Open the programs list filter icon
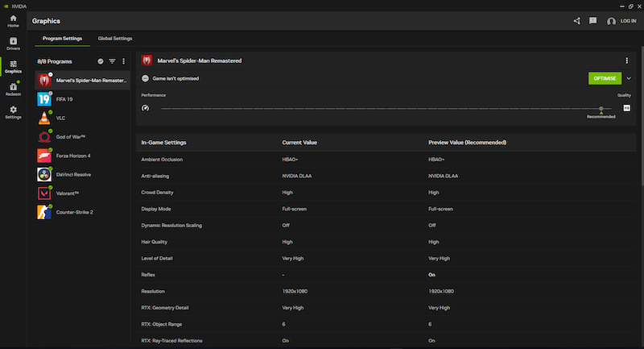 point(112,61)
